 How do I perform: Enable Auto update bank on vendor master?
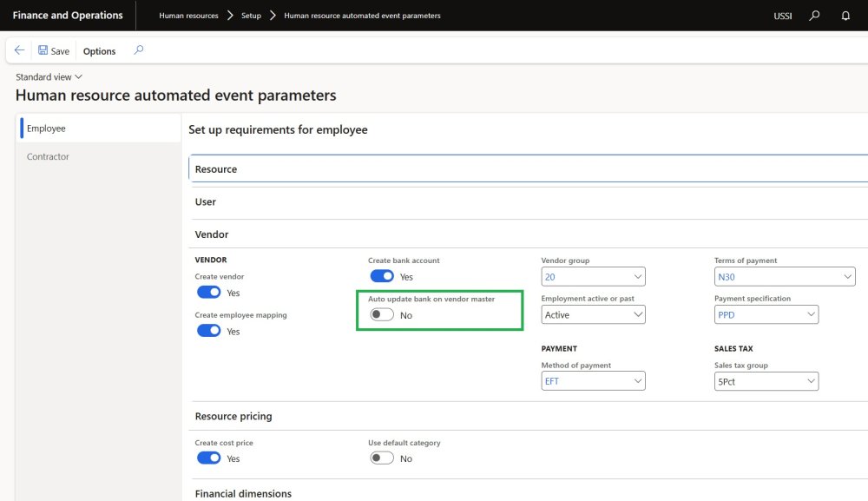click(382, 315)
